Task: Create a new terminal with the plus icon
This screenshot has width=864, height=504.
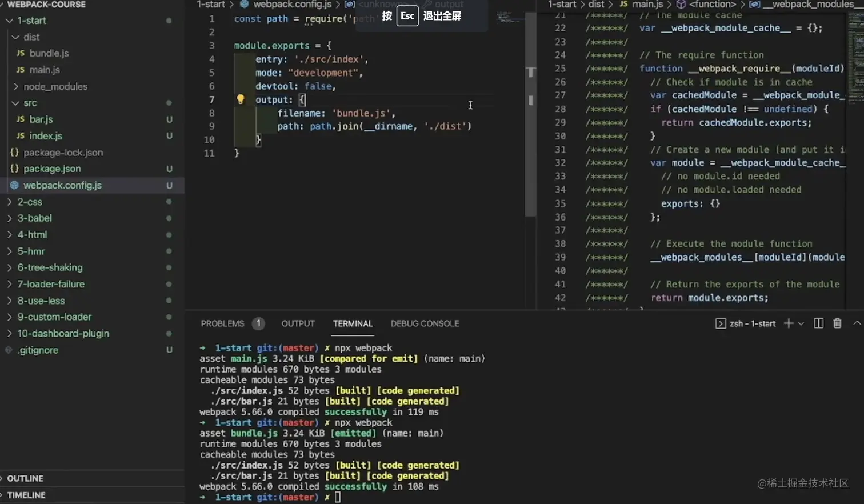Action: click(x=789, y=323)
